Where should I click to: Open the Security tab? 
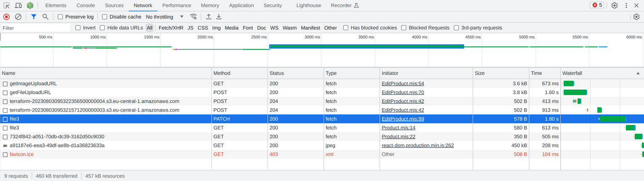273,5
